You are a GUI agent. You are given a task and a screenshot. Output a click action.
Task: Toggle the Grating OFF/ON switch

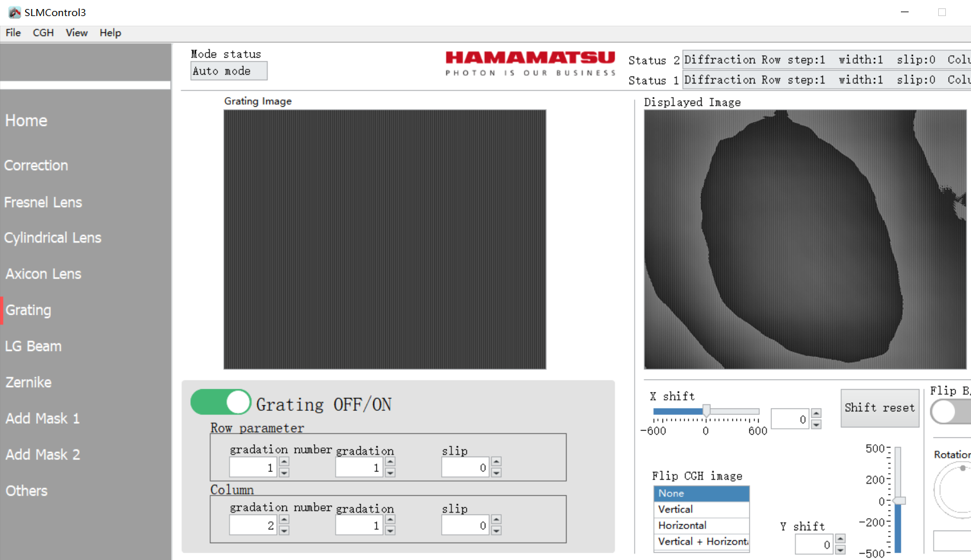[x=221, y=402]
